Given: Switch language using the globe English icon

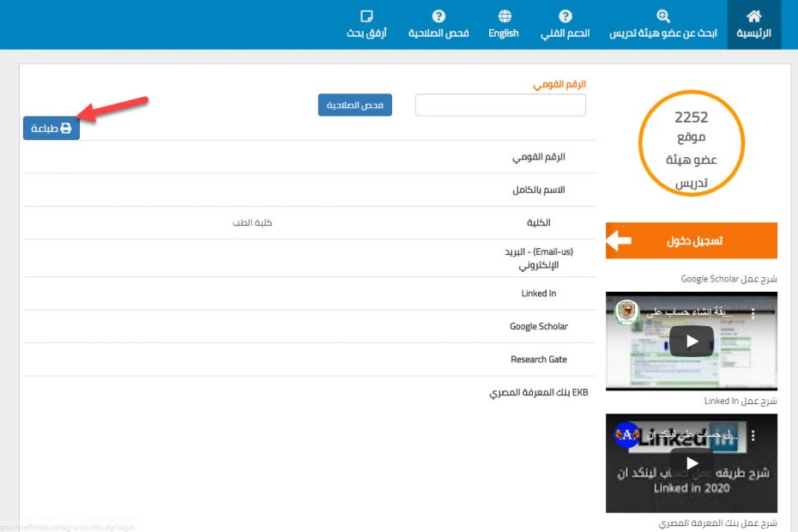Looking at the screenshot, I should pos(504,16).
